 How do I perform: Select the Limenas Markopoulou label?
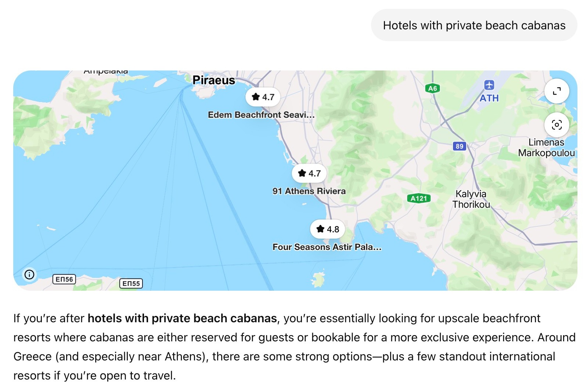pos(547,147)
